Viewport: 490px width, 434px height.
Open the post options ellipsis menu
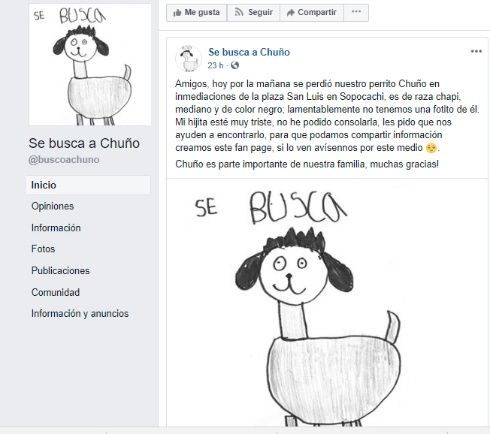(476, 51)
